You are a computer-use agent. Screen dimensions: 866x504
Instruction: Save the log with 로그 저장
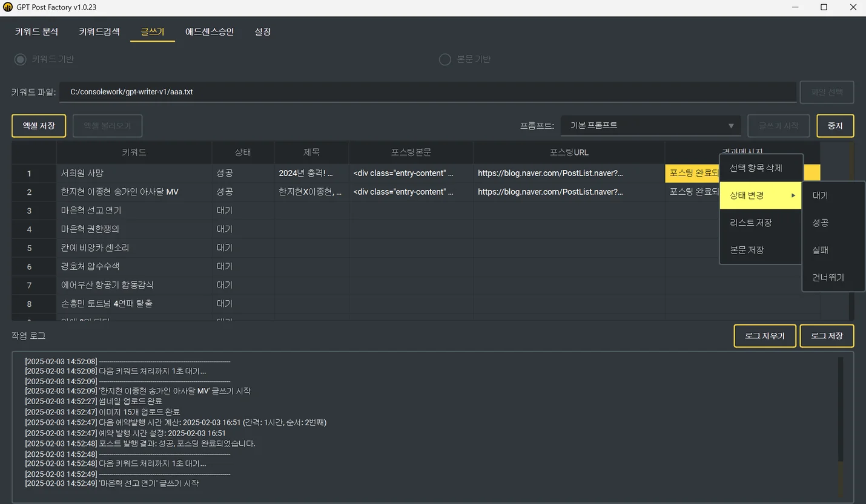(x=827, y=336)
